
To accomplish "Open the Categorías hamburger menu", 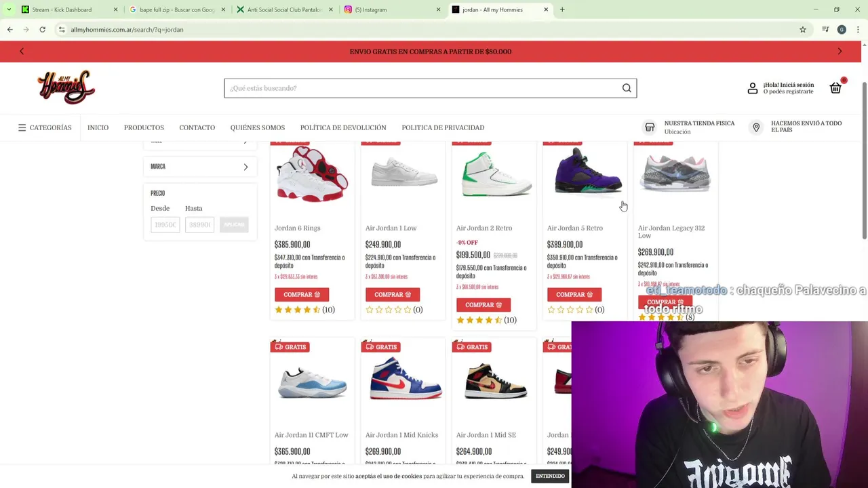I will click(x=45, y=127).
